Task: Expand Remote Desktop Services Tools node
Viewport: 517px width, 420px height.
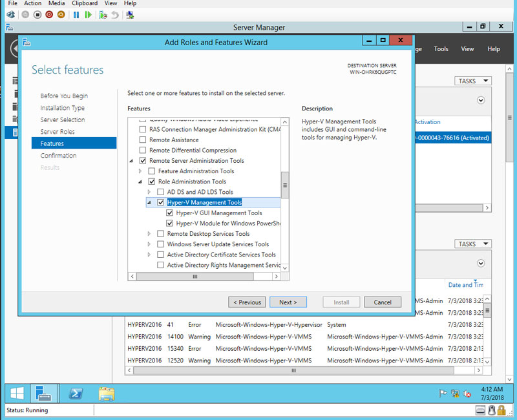Action: point(149,234)
